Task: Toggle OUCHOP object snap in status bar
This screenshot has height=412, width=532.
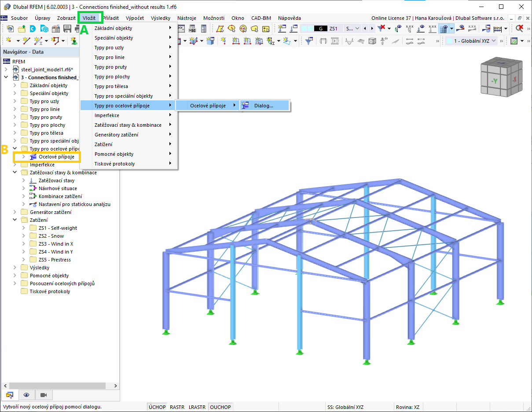Action: pos(220,407)
